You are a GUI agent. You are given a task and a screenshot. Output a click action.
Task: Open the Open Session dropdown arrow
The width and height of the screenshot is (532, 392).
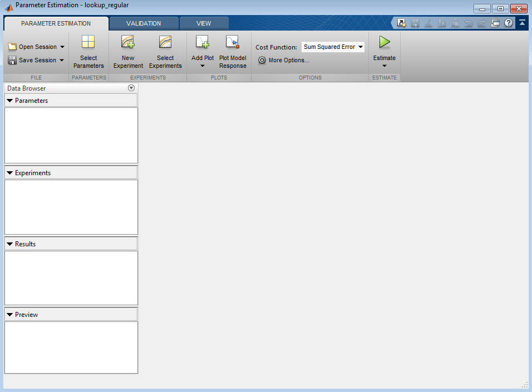tap(62, 47)
